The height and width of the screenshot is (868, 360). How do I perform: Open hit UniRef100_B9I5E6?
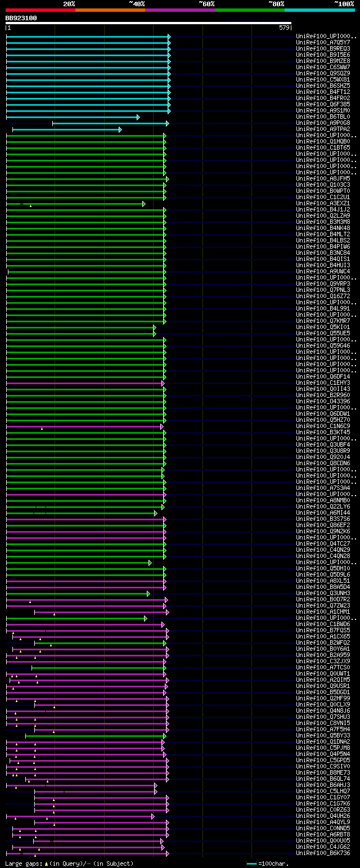(x=323, y=55)
